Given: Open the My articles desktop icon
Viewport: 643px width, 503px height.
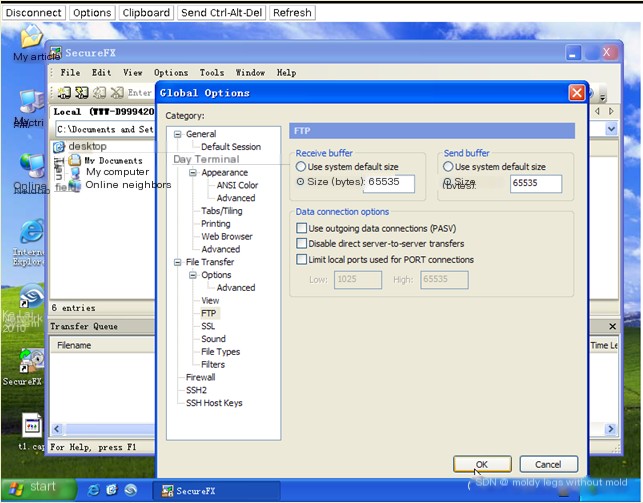Looking at the screenshot, I should click(x=32, y=42).
